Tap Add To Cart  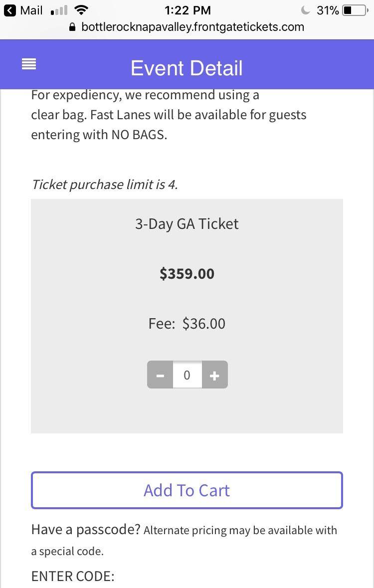pyautogui.click(x=187, y=490)
